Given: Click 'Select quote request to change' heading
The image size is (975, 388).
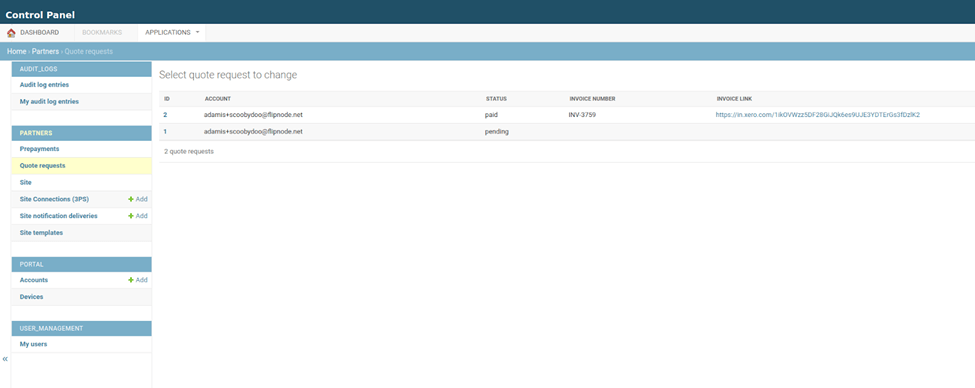Looking at the screenshot, I should pos(228,75).
